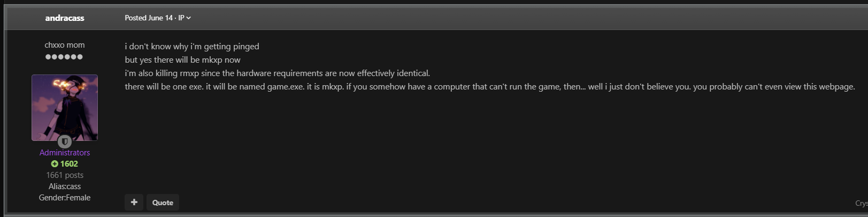Click the Alias:cass profile field
The width and height of the screenshot is (868, 217).
click(x=65, y=186)
